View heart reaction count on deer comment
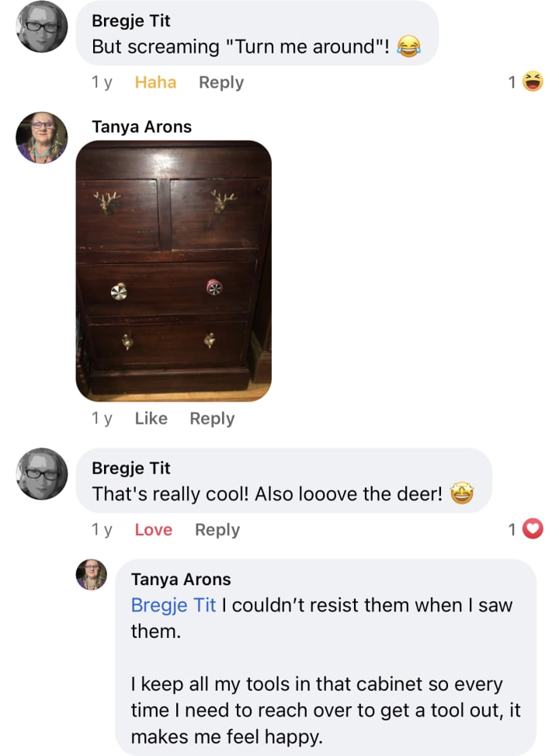The width and height of the screenshot is (559, 756). pyautogui.click(x=526, y=529)
